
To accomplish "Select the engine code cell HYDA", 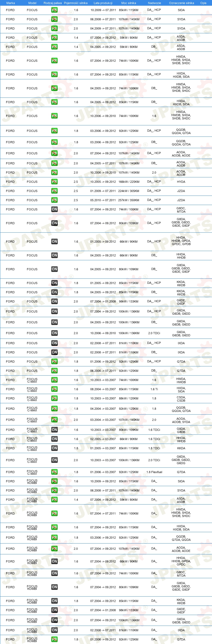I will coord(181,182).
